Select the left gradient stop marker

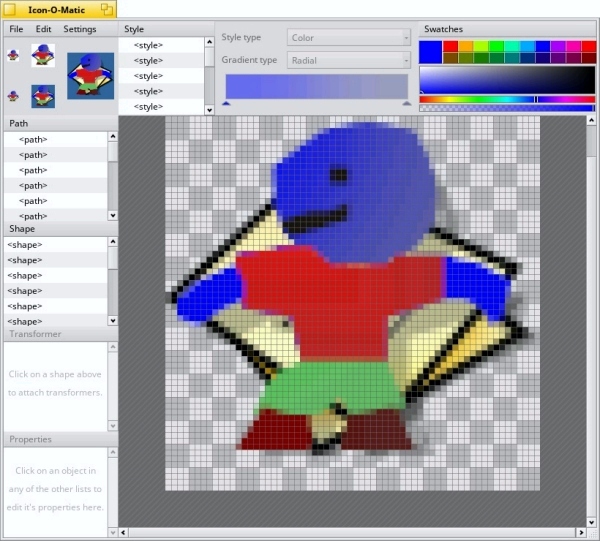point(226,103)
